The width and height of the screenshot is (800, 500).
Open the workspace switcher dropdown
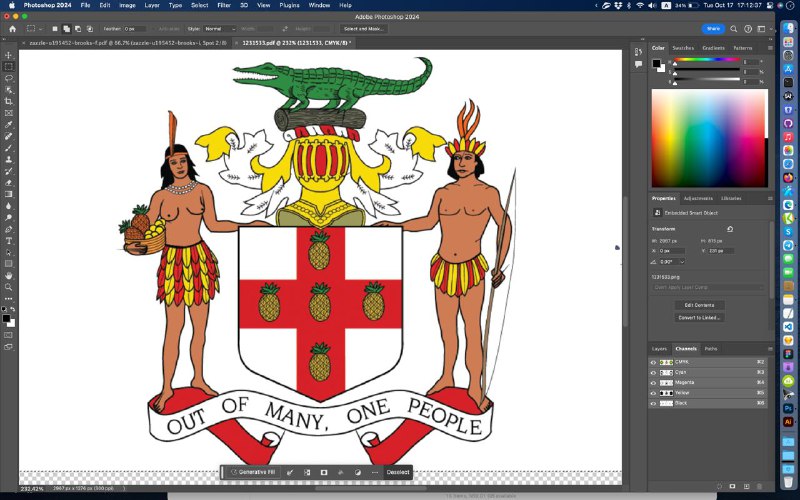(763, 29)
